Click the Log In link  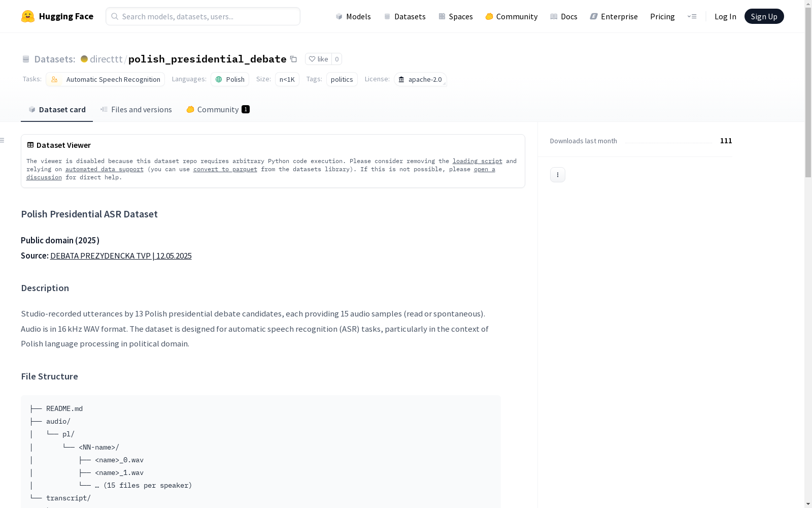click(x=725, y=16)
